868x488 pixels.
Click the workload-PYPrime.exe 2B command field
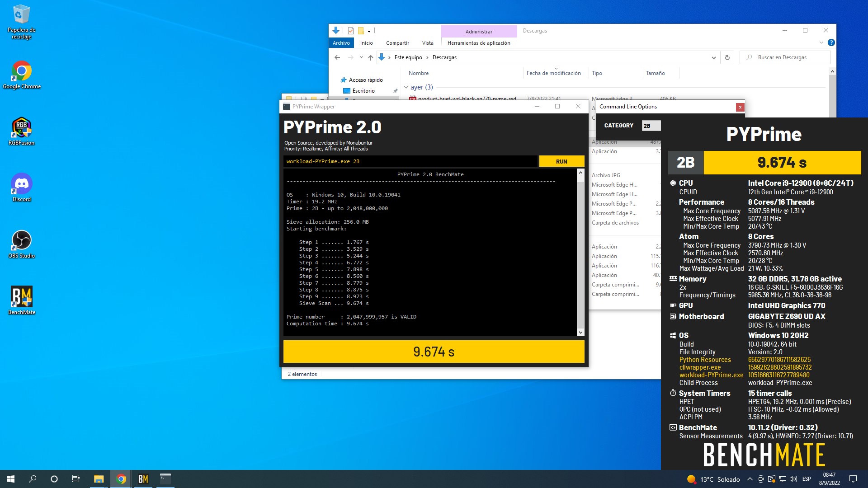click(410, 161)
